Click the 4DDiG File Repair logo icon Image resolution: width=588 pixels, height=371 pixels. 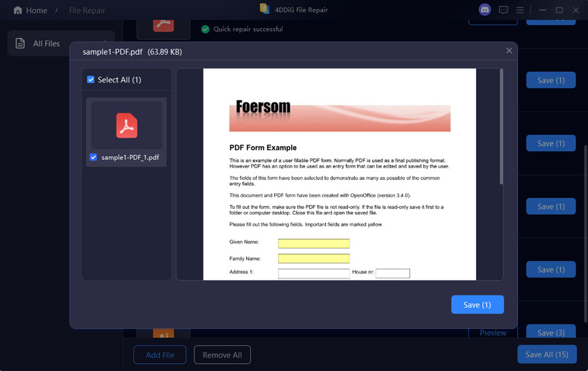(264, 9)
